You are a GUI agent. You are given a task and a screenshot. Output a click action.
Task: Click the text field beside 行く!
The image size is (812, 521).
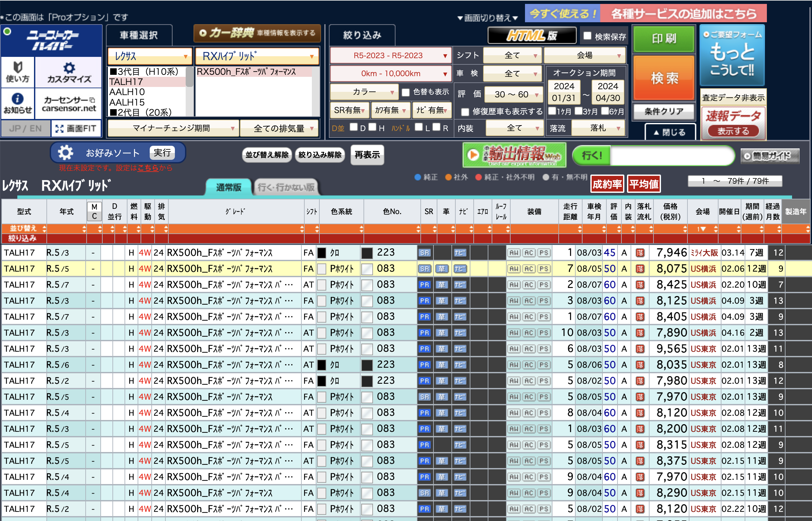(x=671, y=156)
